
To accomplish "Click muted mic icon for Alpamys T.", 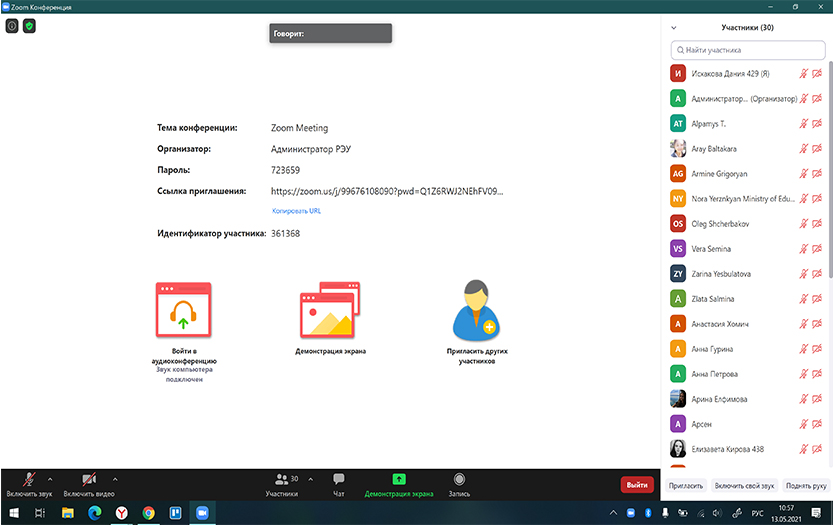I will (804, 123).
